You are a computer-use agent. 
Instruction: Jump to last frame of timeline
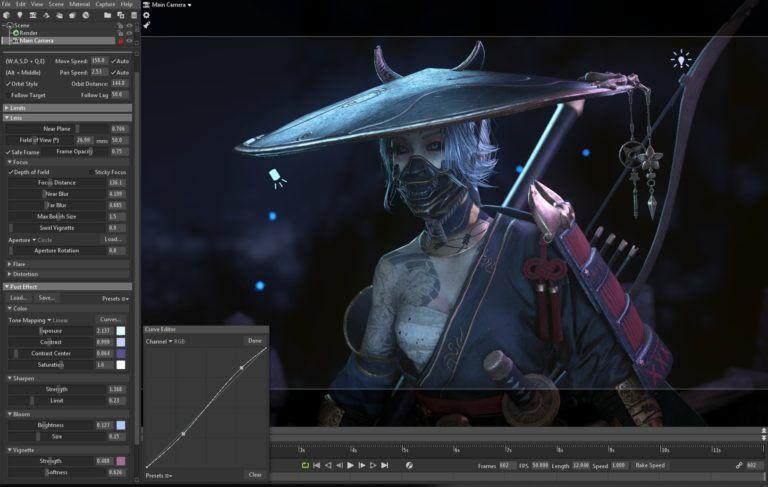[384, 465]
